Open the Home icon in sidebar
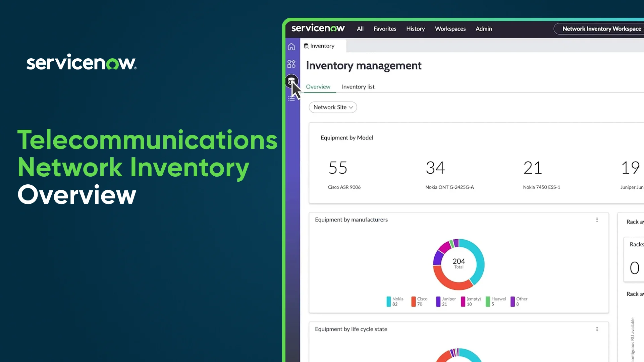Image resolution: width=644 pixels, height=362 pixels. tap(291, 47)
